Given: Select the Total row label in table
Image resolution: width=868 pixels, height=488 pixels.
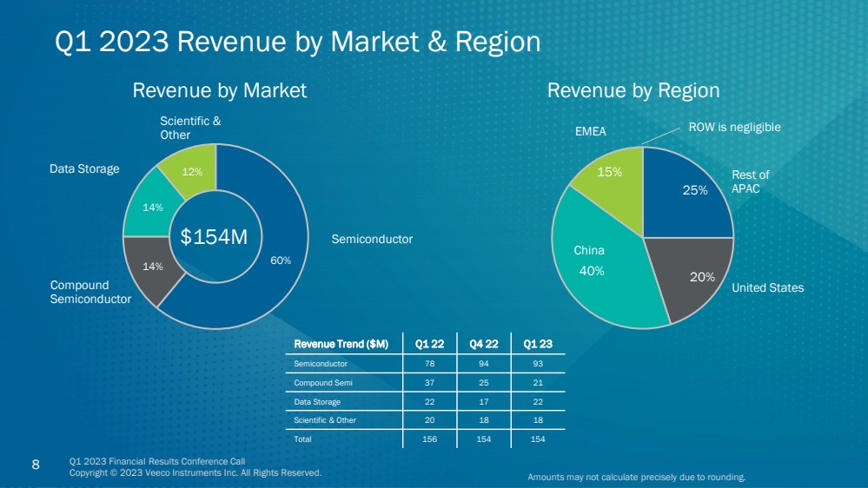Looking at the screenshot, I should tap(303, 439).
